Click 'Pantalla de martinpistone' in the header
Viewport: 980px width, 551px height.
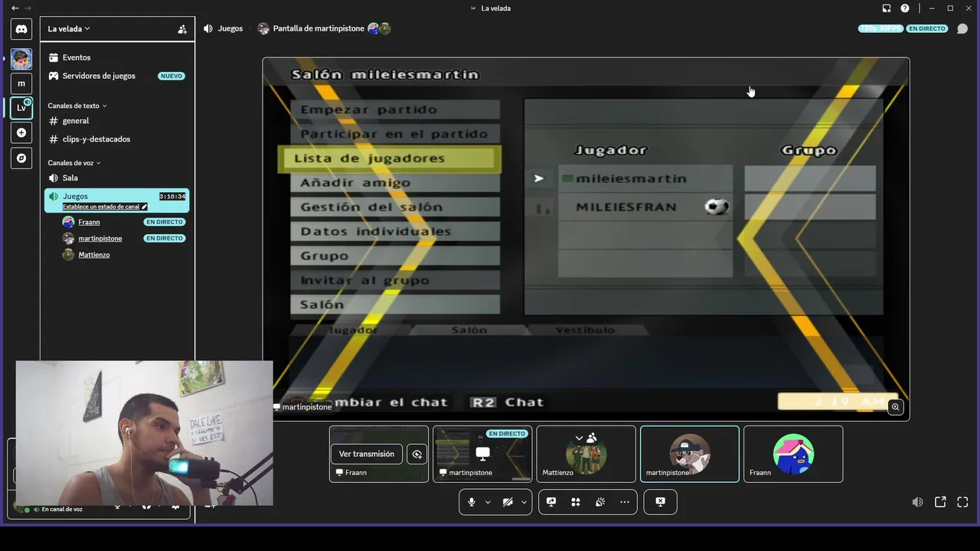[318, 28]
